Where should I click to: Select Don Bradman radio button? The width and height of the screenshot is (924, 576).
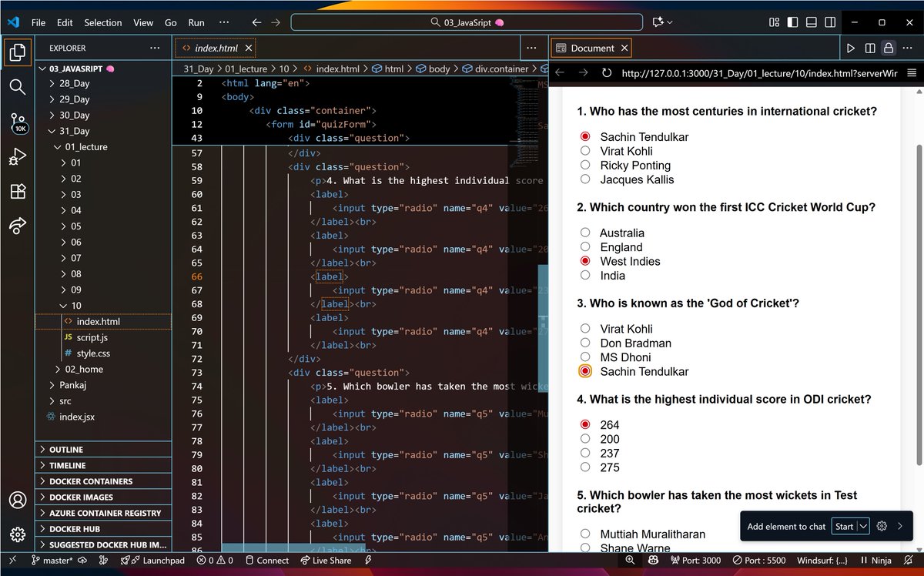(585, 343)
